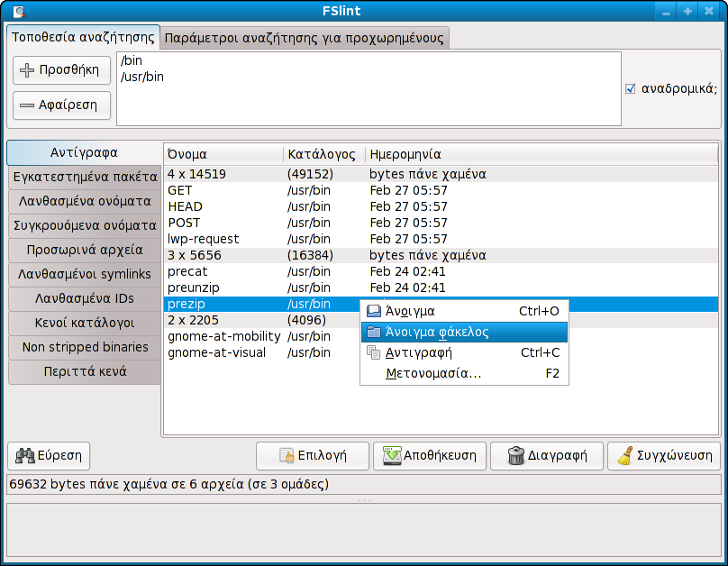Select Προσωρινά αρχεία in sidebar

click(x=85, y=250)
